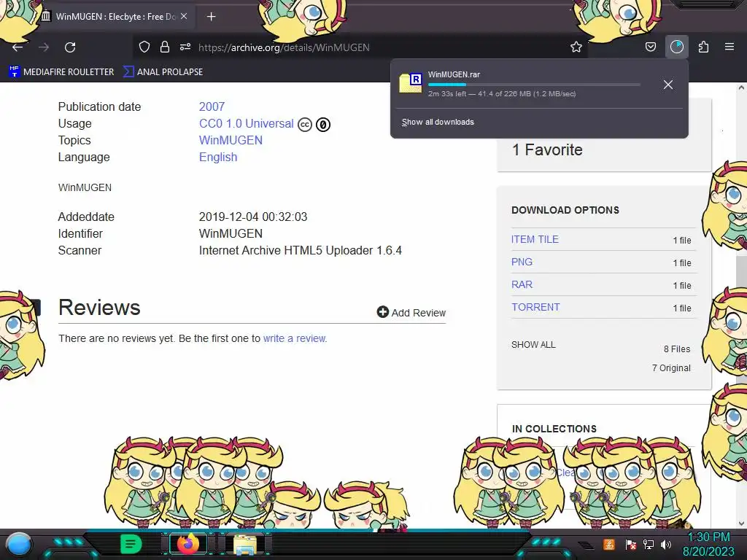Click the 7 Original count text
This screenshot has width=747, height=560.
(671, 368)
